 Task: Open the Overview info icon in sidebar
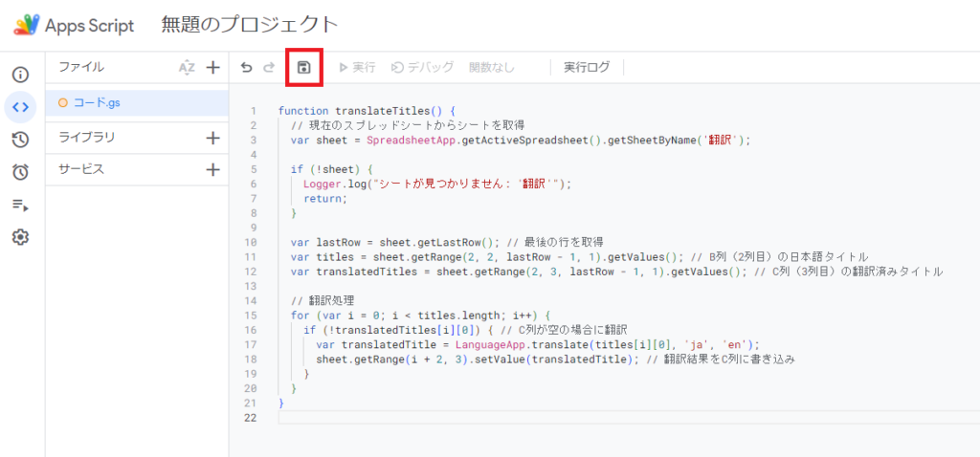[20, 75]
